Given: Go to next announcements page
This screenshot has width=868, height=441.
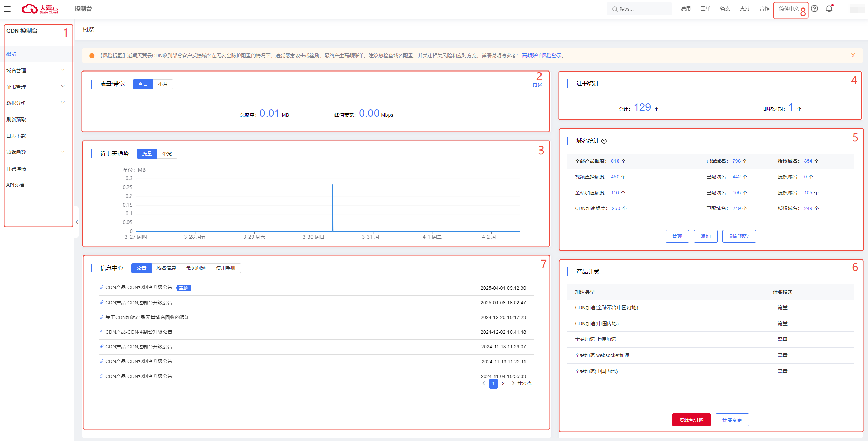Looking at the screenshot, I should click(x=513, y=383).
